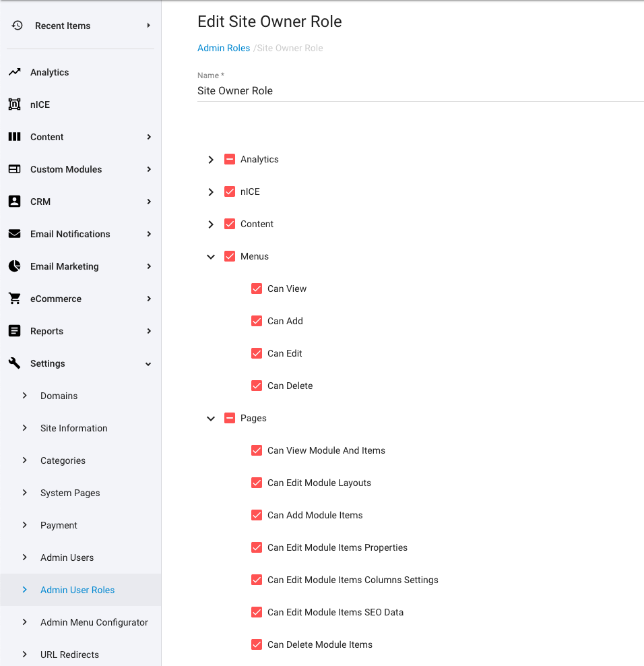The width and height of the screenshot is (644, 666).
Task: Click the Email Notifications envelope icon
Action: [14, 234]
